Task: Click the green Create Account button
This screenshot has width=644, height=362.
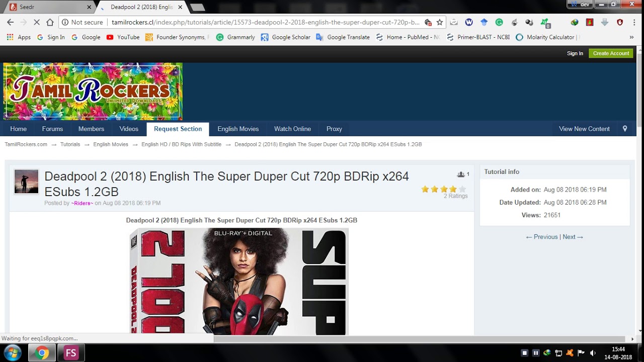Action: point(611,53)
